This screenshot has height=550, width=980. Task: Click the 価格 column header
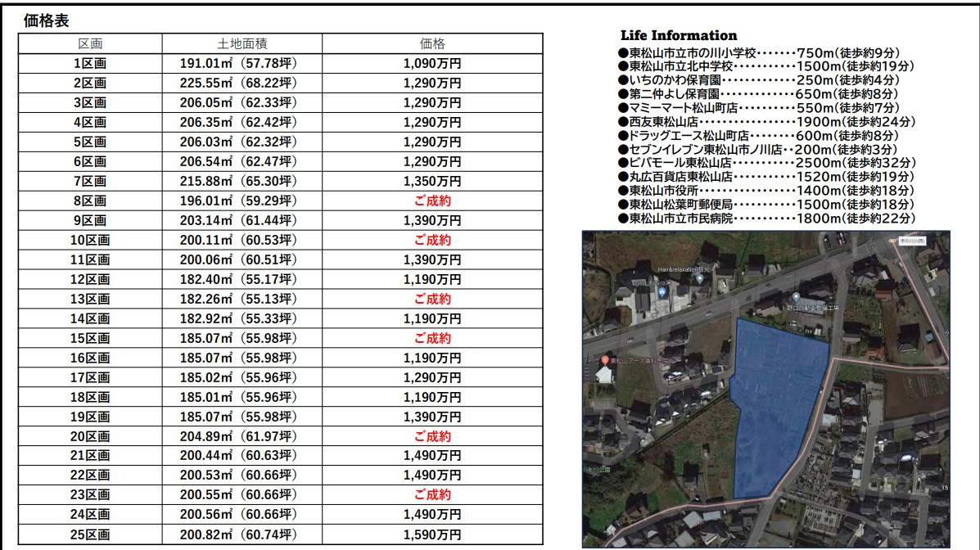(x=431, y=44)
